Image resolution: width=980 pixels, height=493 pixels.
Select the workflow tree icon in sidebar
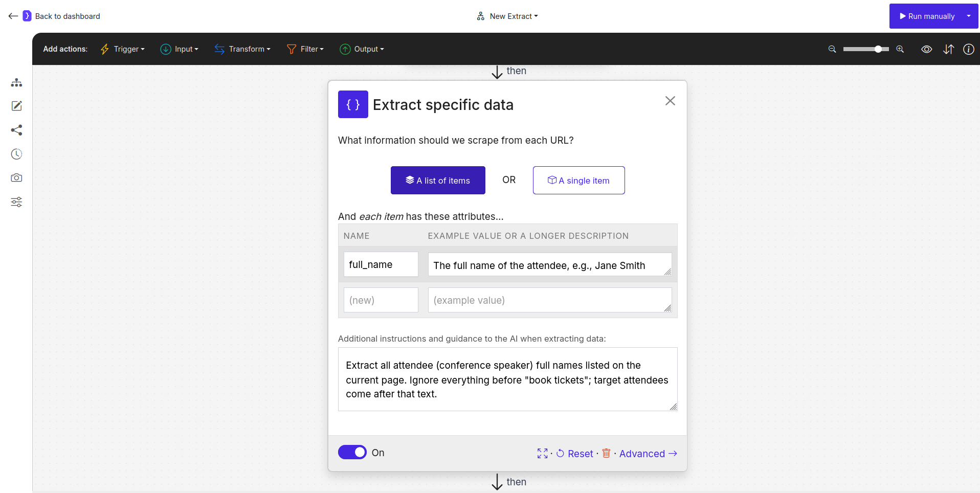(16, 82)
